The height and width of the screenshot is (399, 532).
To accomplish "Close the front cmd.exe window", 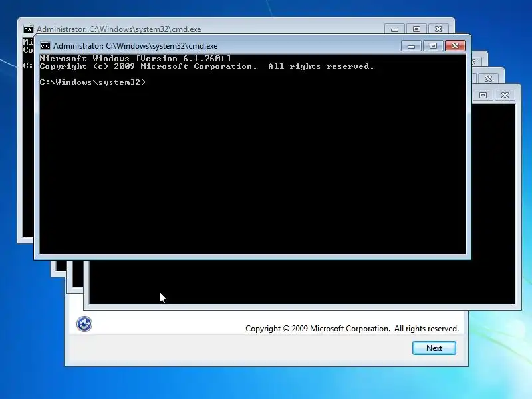I will click(x=455, y=45).
